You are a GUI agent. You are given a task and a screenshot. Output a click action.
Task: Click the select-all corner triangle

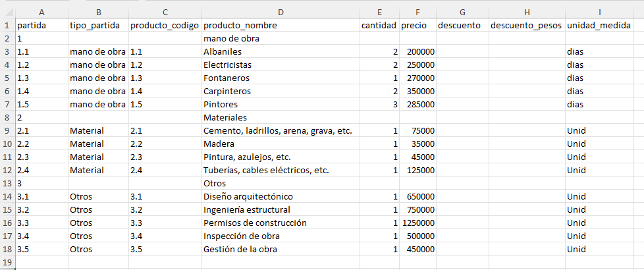pos(7,13)
